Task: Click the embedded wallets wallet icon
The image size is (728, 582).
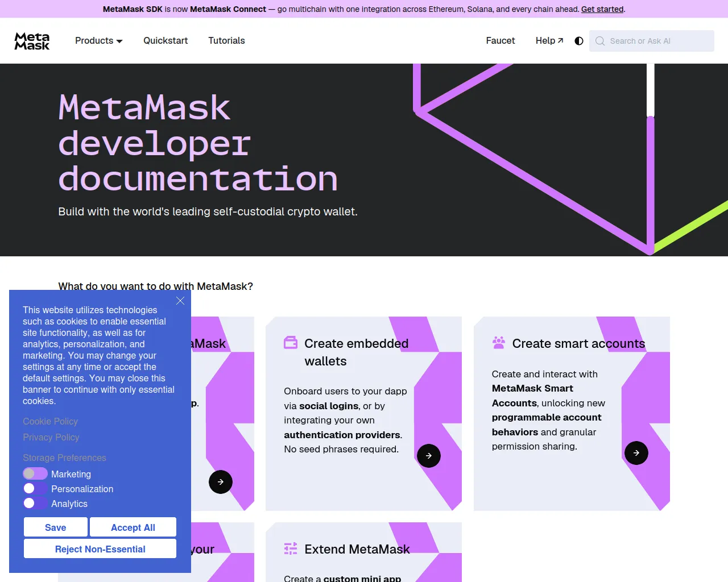Action: coord(291,343)
